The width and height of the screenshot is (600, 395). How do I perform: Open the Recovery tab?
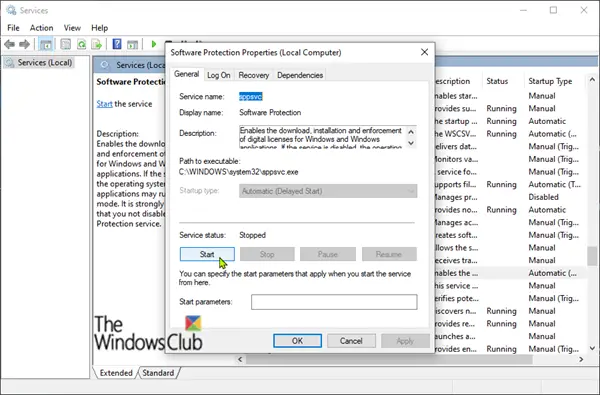coord(254,75)
